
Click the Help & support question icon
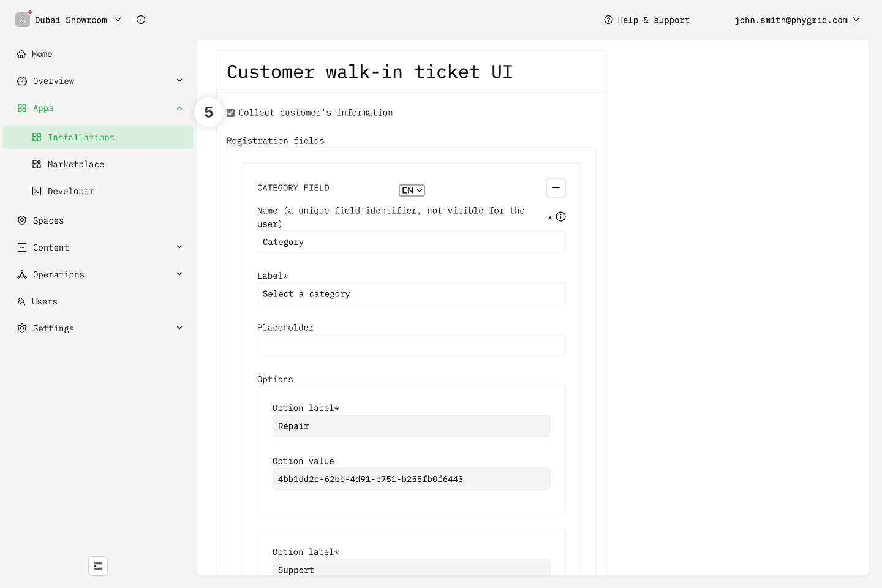(608, 20)
